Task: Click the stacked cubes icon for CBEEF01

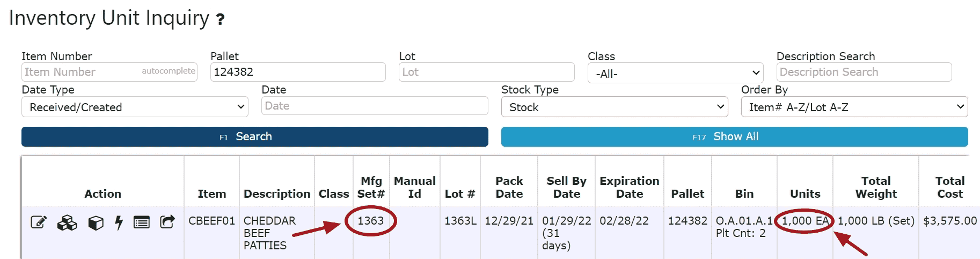Action: [x=67, y=222]
